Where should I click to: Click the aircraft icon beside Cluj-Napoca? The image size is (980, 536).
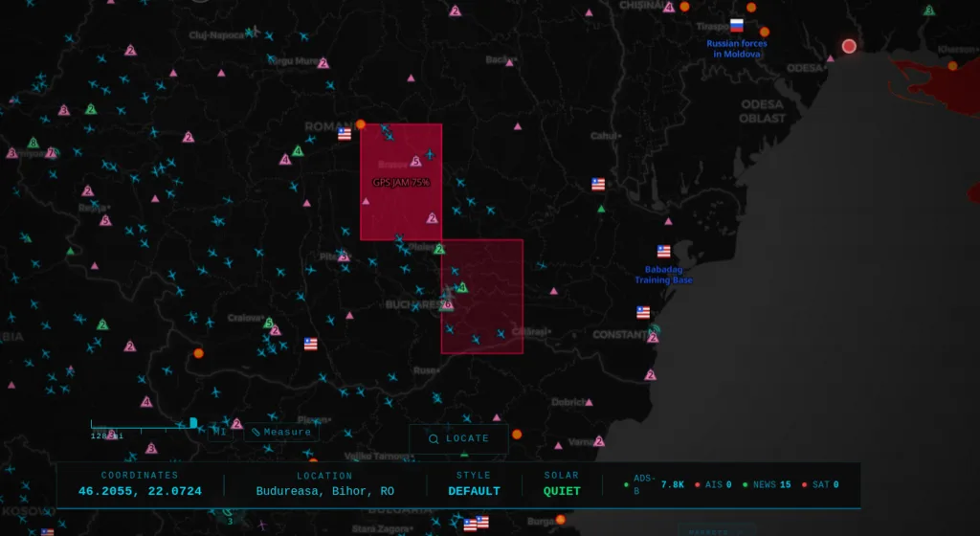252,32
